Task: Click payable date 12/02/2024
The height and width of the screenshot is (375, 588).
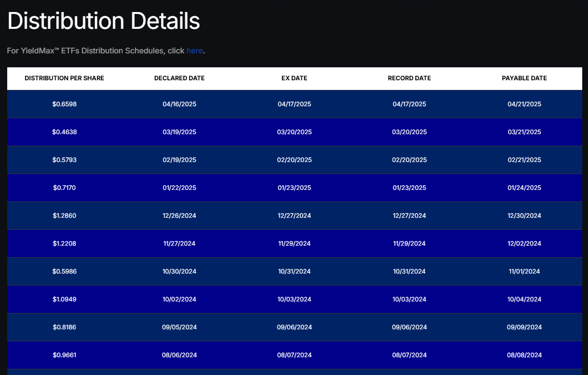Action: point(525,243)
